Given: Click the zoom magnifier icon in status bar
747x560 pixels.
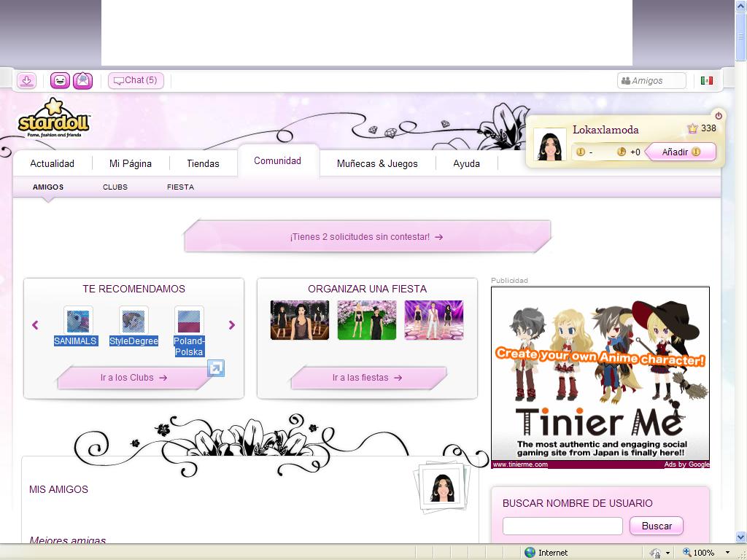Looking at the screenshot, I should coord(687,553).
